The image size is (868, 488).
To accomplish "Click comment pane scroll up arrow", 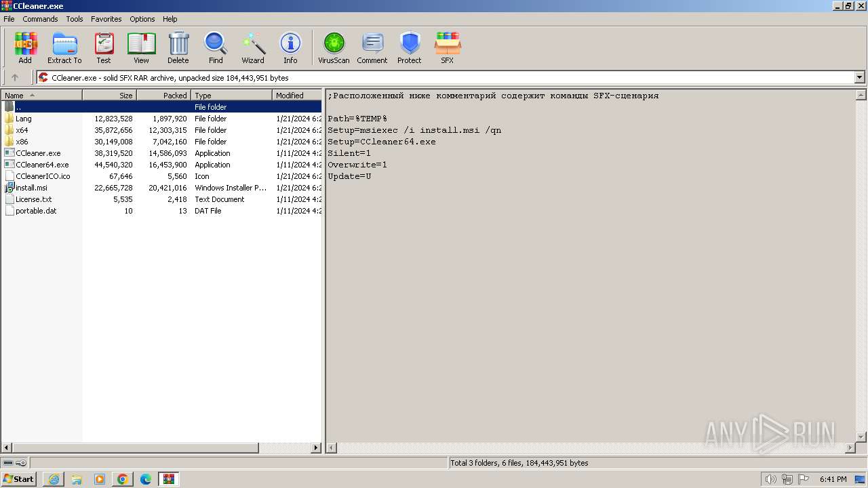I will (861, 95).
